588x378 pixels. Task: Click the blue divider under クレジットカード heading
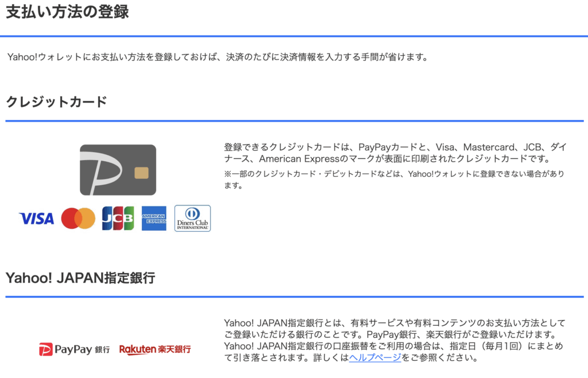point(294,121)
